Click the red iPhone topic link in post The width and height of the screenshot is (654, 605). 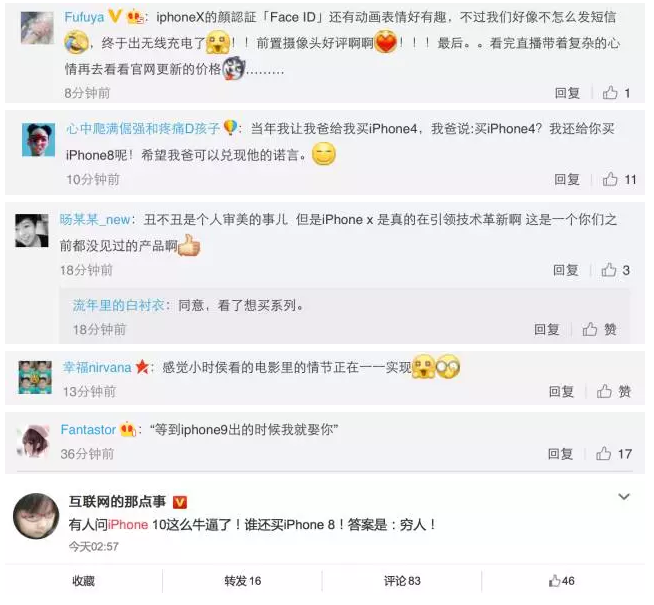coord(128,524)
